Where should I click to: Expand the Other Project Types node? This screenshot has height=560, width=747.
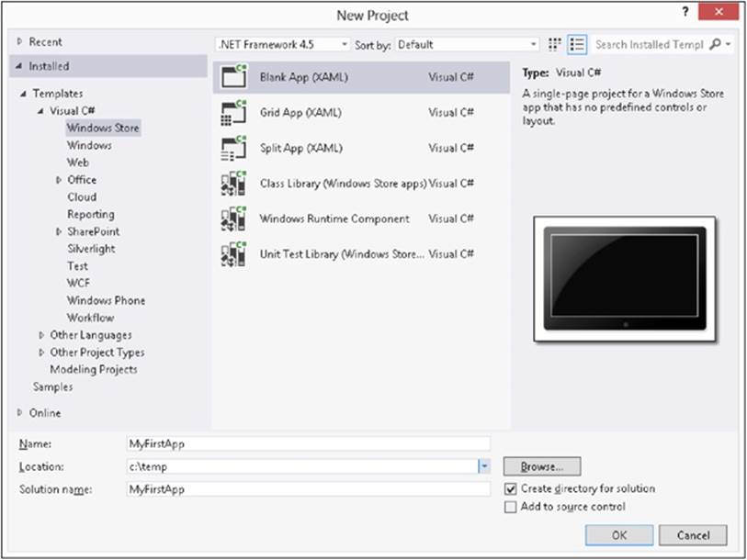[41, 353]
